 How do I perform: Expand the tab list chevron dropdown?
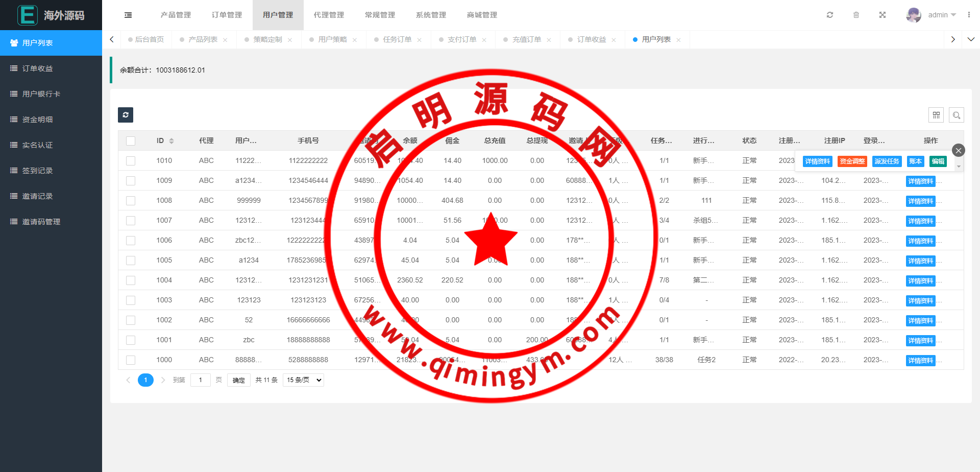(971, 39)
